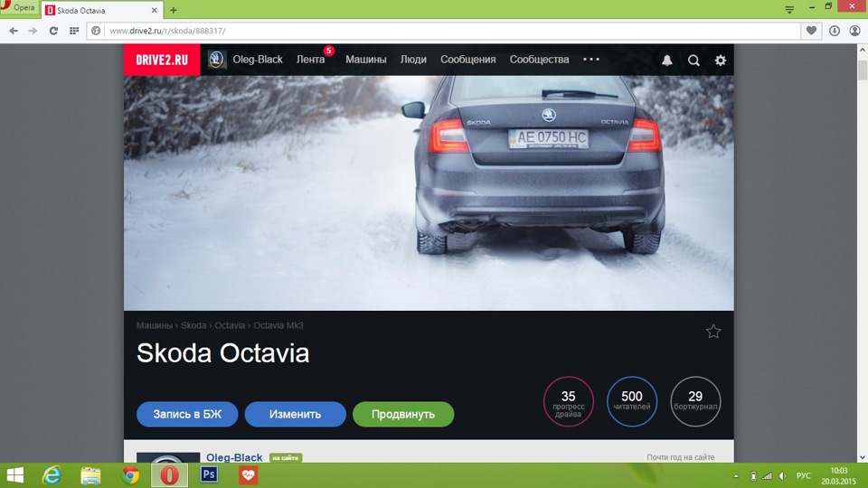The height and width of the screenshot is (488, 868).
Task: Click the Изменить button
Action: (x=295, y=414)
